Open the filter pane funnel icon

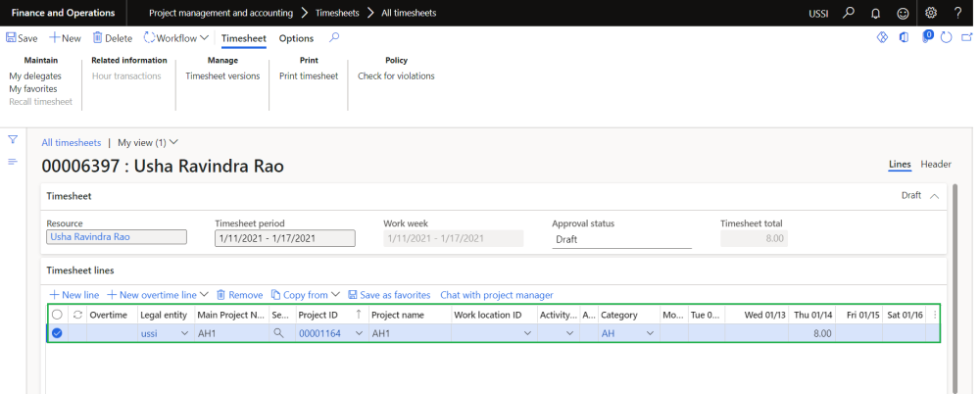point(13,139)
